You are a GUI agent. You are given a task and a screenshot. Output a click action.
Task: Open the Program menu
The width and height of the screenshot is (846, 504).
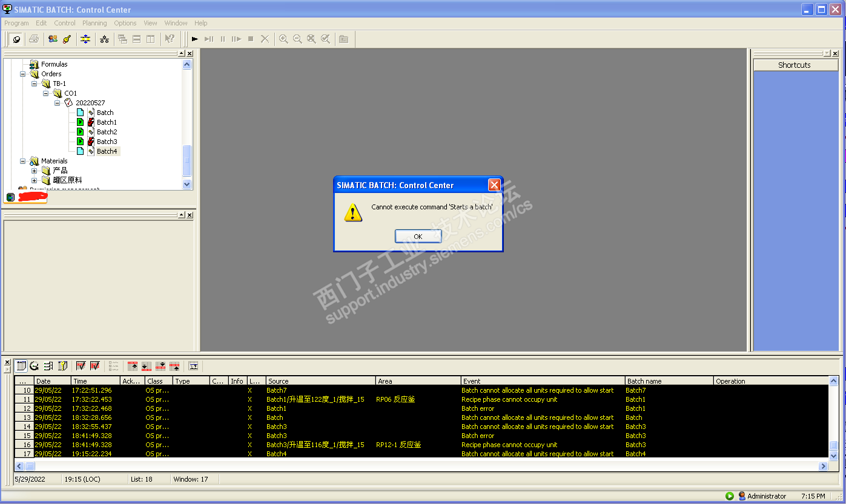16,23
